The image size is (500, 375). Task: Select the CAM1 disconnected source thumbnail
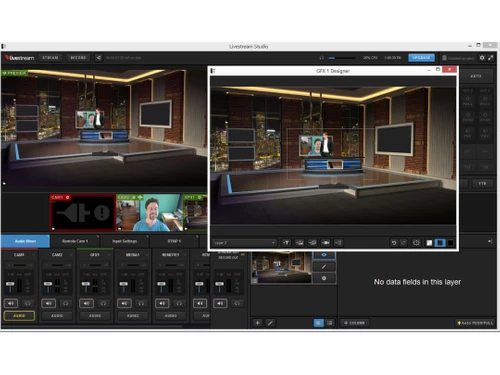tap(83, 213)
